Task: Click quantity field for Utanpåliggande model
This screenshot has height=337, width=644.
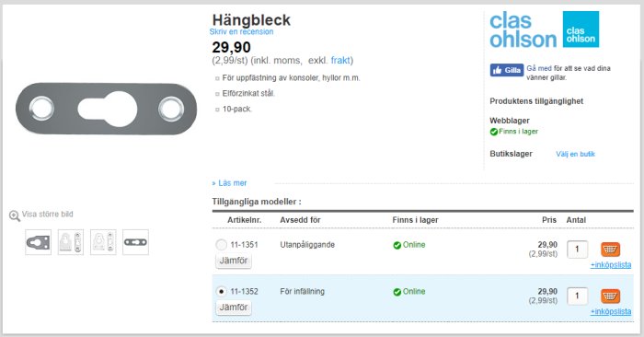Action: (x=577, y=249)
